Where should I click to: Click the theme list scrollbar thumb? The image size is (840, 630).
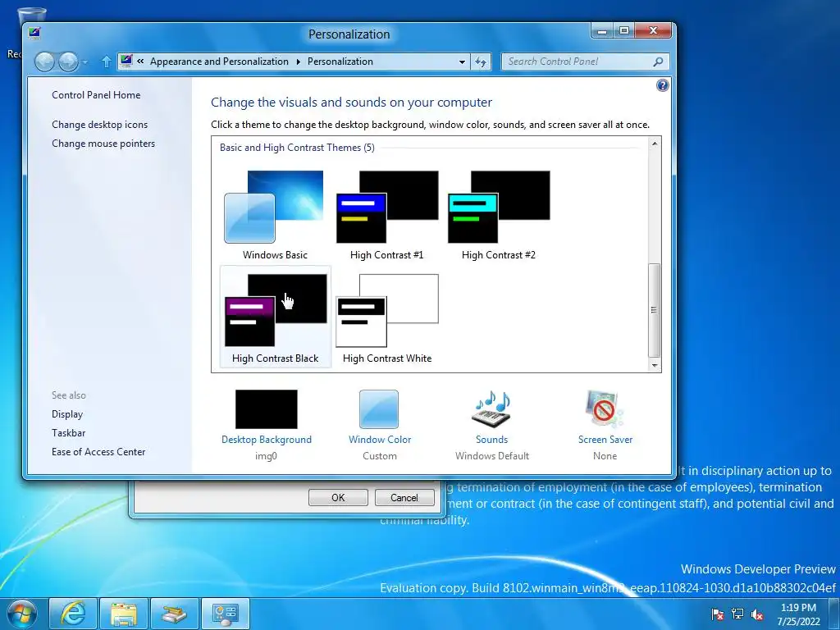click(654, 310)
